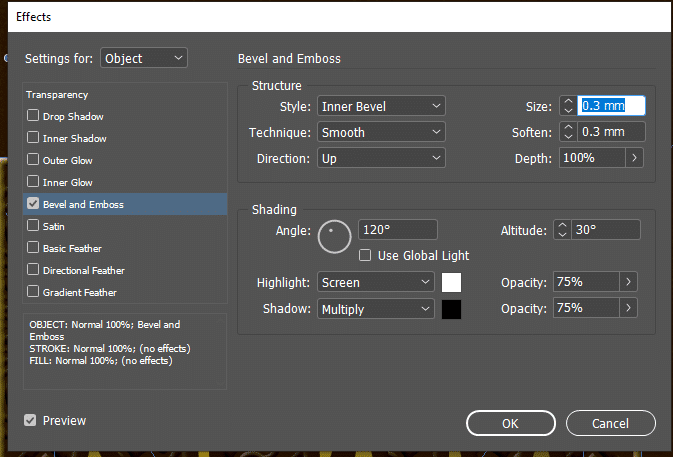Image resolution: width=673 pixels, height=457 pixels.
Task: Click the Altitude stepper arrows
Action: click(561, 230)
